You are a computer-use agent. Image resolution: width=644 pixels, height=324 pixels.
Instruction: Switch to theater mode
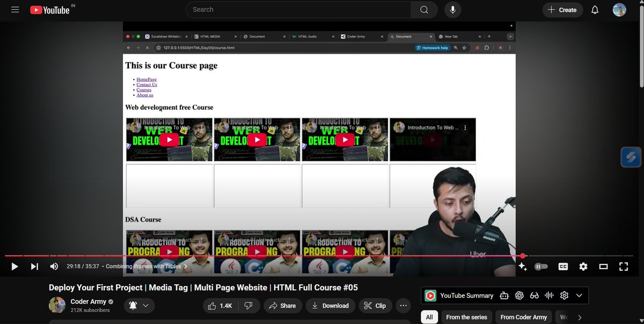(603, 267)
